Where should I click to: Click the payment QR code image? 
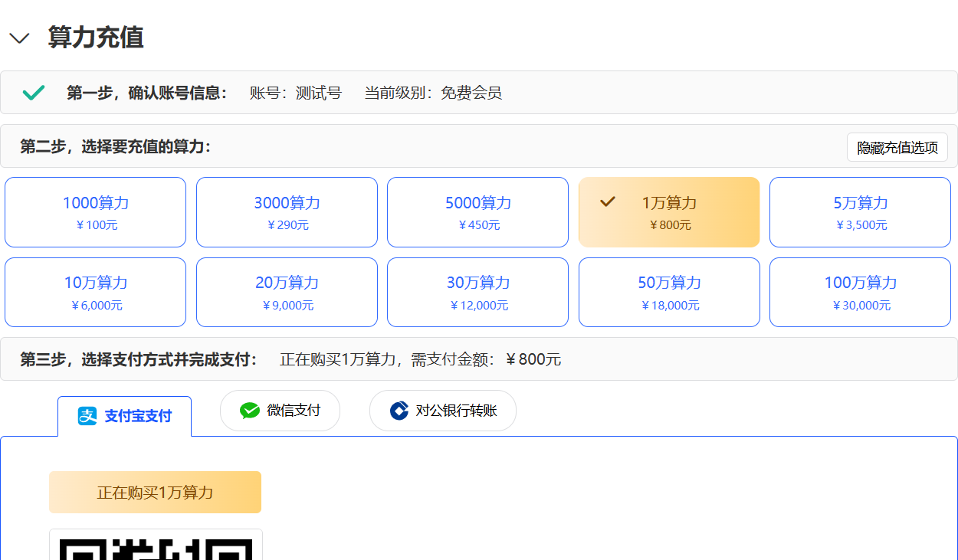coord(156,547)
